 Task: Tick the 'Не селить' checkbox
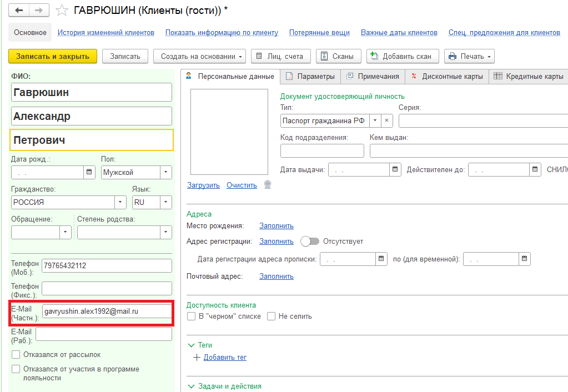pyautogui.click(x=272, y=316)
